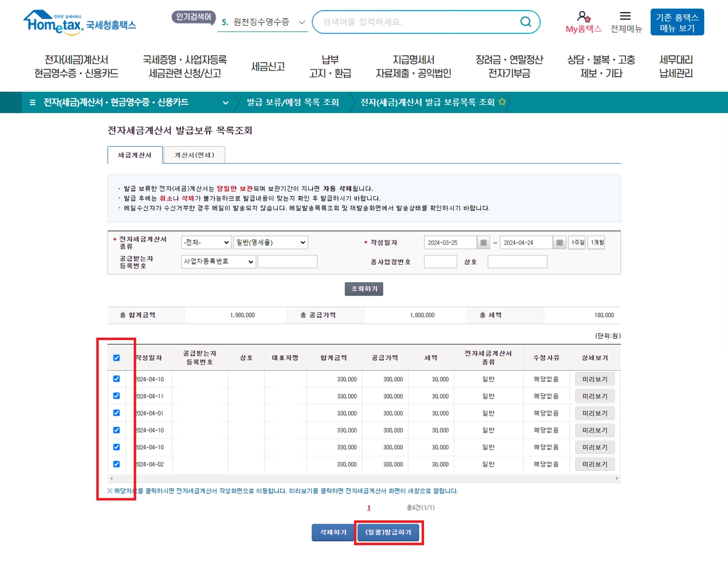
Task: Open the 세금신고 menu
Action: tap(269, 66)
